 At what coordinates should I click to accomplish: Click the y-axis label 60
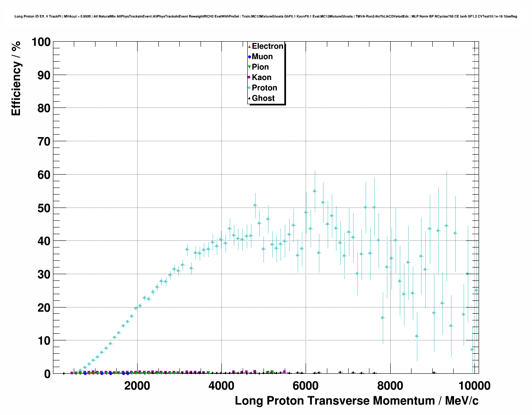pos(44,175)
